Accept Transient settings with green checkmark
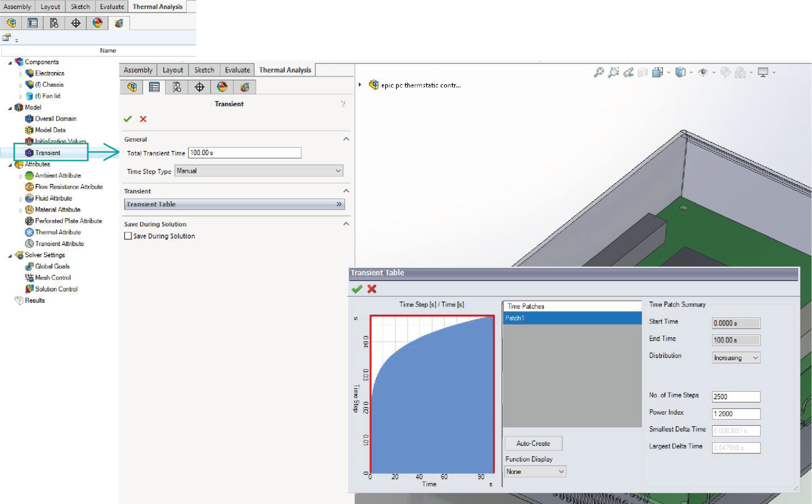This screenshot has height=504, width=812. point(128,119)
